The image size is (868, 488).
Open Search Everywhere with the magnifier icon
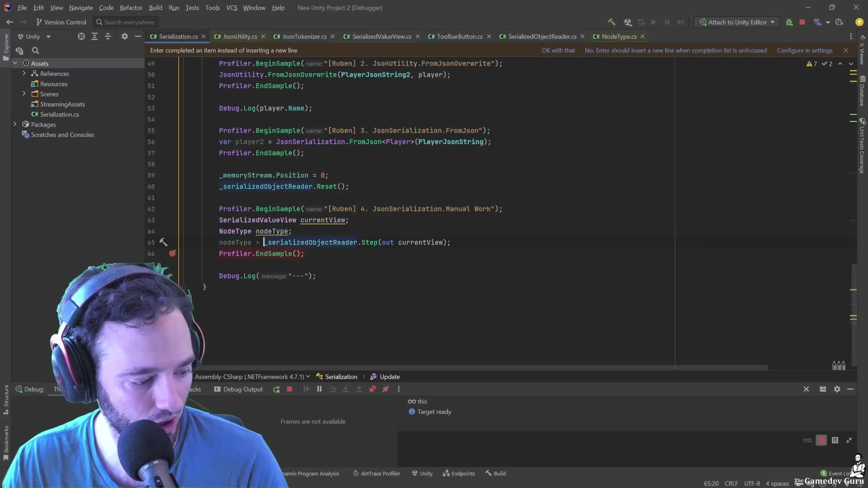coord(99,22)
